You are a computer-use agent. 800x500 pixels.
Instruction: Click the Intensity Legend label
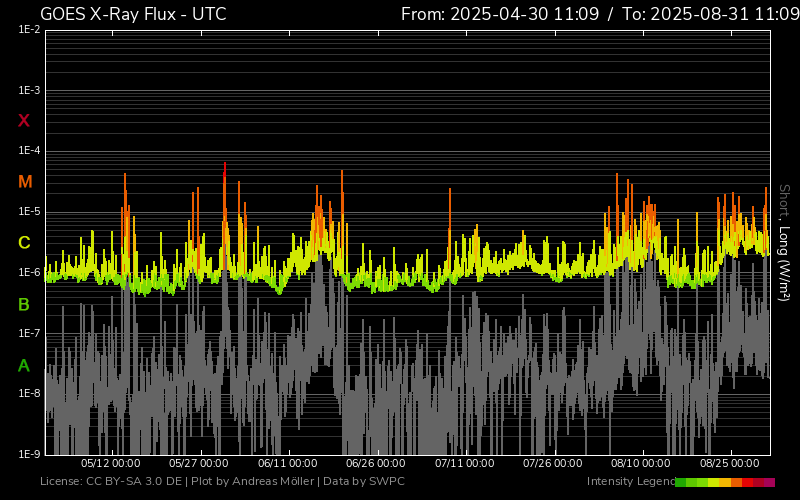tap(630, 482)
